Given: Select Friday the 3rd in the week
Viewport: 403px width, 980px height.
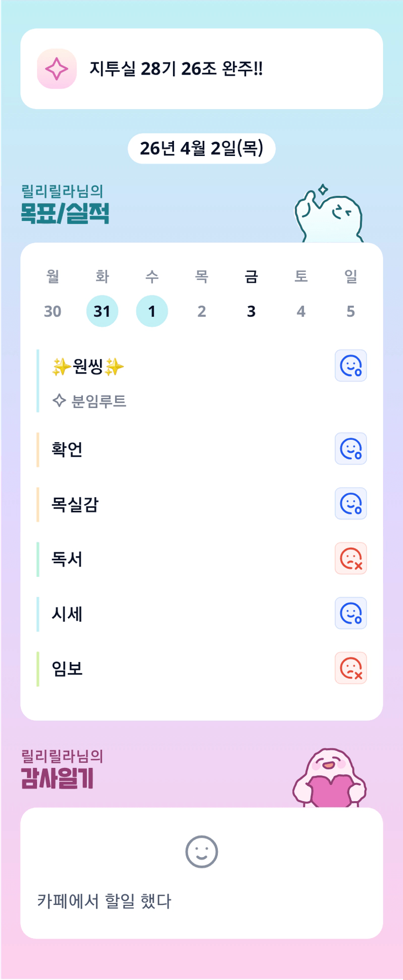Looking at the screenshot, I should (251, 311).
